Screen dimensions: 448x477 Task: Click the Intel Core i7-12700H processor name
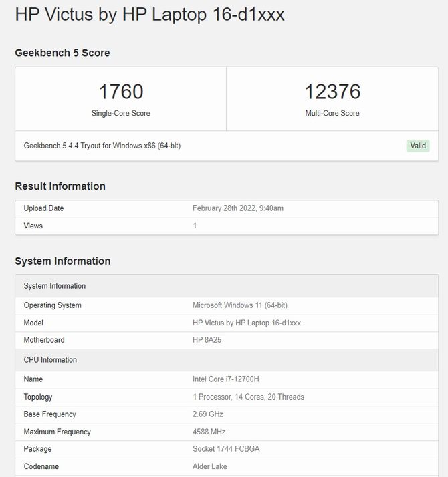226,379
